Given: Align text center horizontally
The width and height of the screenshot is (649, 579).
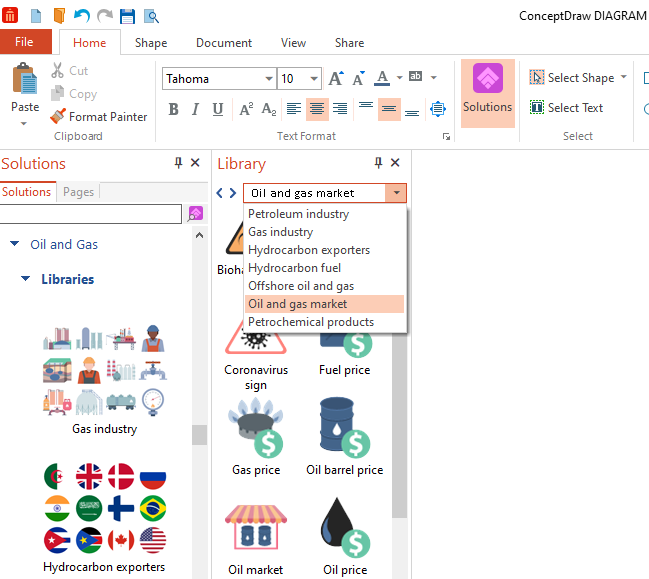Looking at the screenshot, I should [x=317, y=109].
